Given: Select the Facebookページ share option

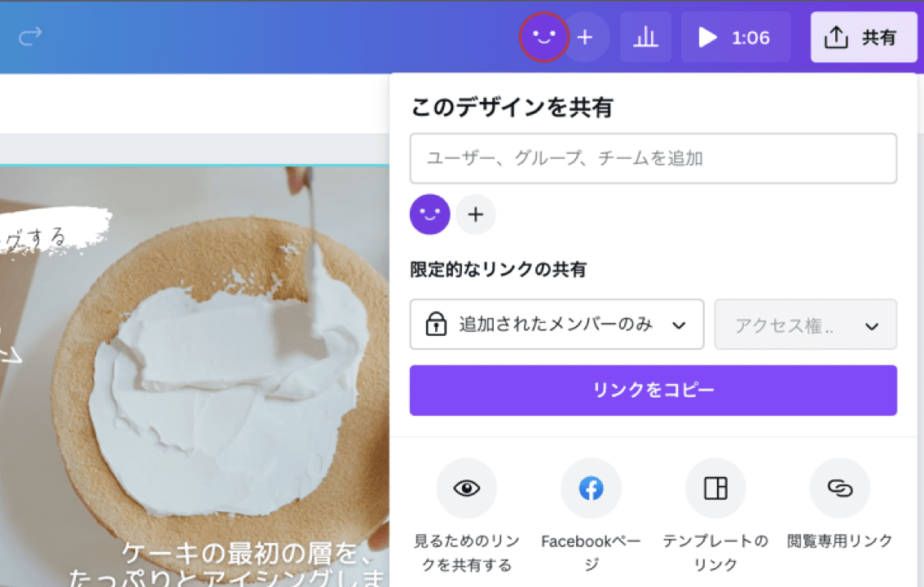Looking at the screenshot, I should [591, 488].
